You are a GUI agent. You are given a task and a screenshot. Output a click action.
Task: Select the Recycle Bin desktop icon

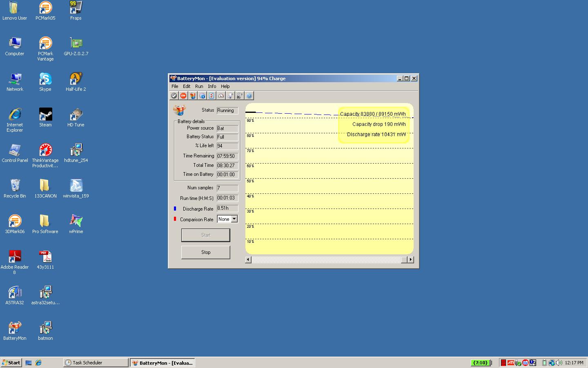coord(15,189)
